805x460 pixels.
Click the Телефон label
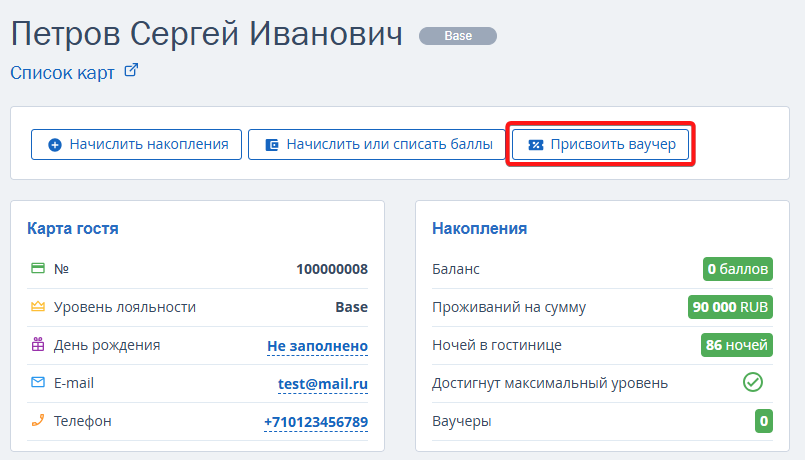[x=83, y=421]
